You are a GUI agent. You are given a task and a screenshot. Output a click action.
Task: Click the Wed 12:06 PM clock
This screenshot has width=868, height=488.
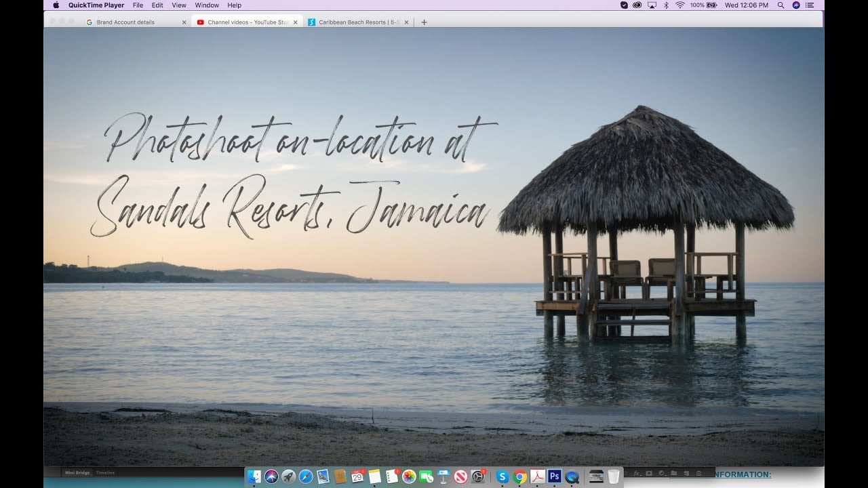coord(747,5)
